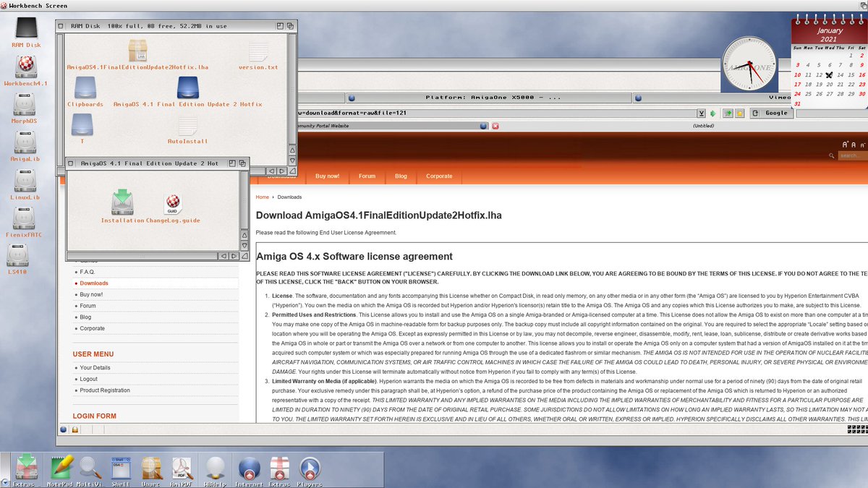Click the analog clock desktop widget
The height and width of the screenshot is (488, 868).
[x=748, y=64]
